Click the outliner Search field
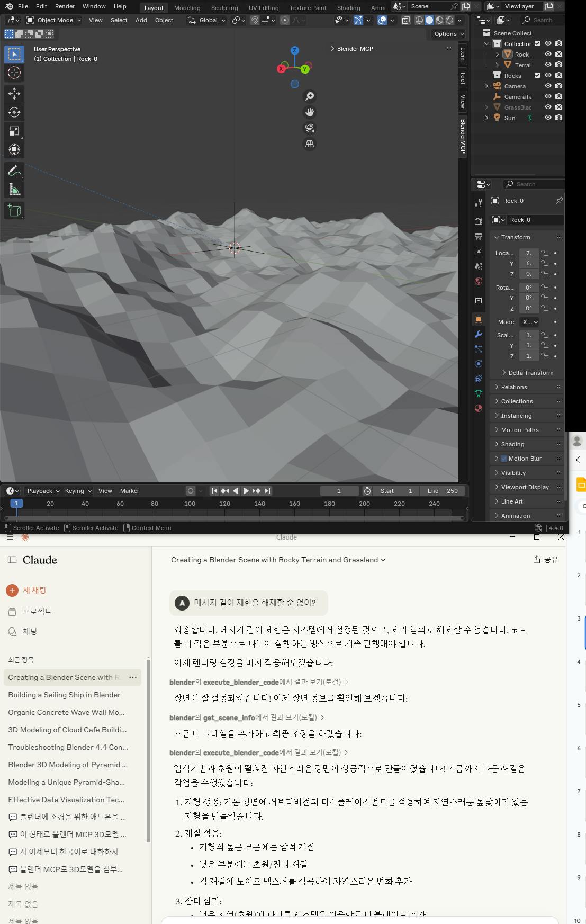 click(x=543, y=20)
